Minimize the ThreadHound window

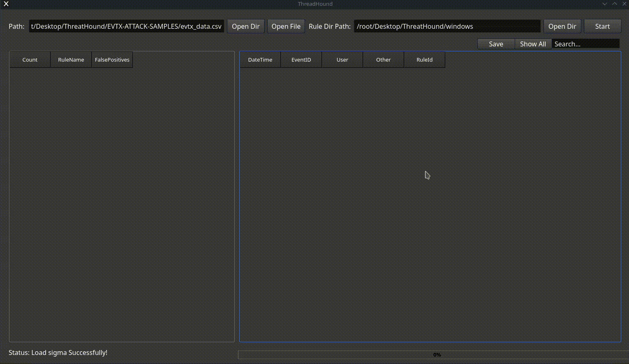[605, 4]
